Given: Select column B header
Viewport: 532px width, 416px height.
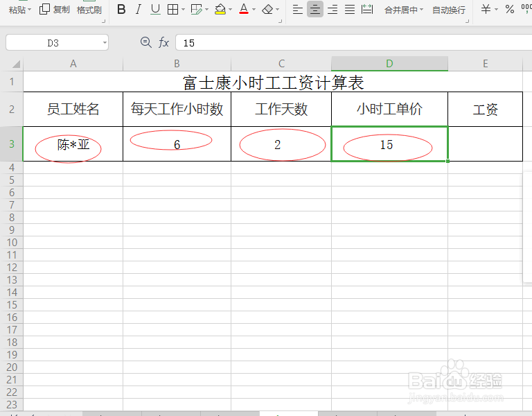Looking at the screenshot, I should tap(177, 64).
